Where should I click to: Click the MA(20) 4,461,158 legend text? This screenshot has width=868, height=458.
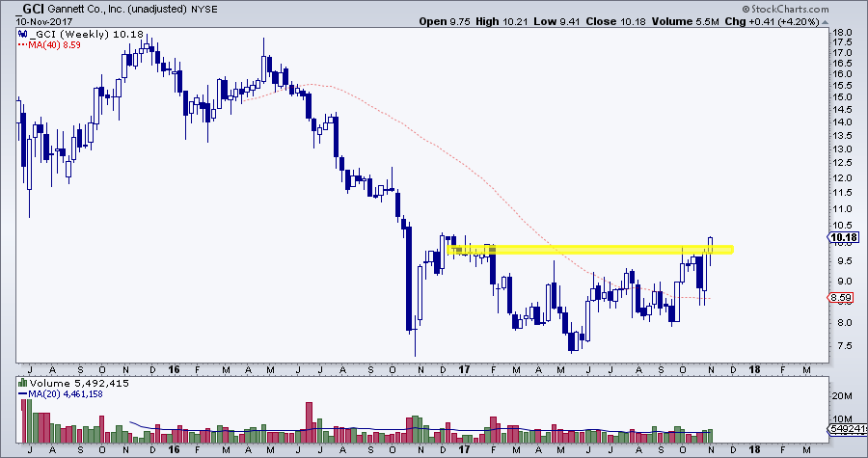click(66, 393)
